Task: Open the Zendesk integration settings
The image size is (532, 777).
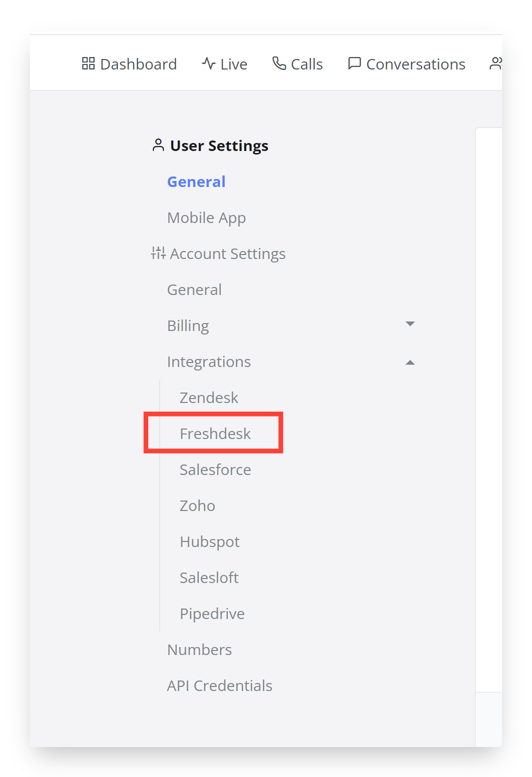Action: tap(209, 397)
